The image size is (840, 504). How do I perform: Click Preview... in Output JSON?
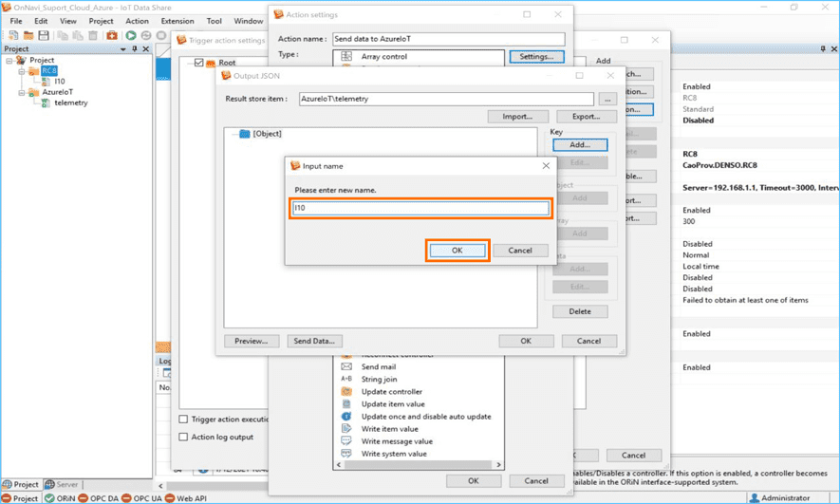click(x=252, y=341)
